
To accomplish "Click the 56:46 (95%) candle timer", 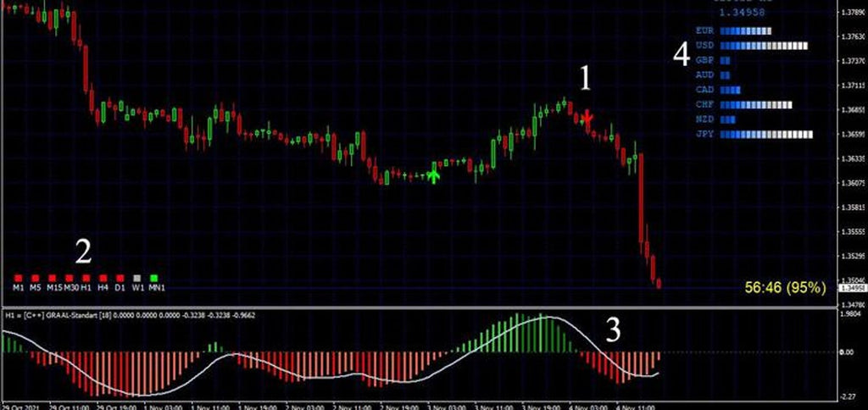I will point(784,288).
